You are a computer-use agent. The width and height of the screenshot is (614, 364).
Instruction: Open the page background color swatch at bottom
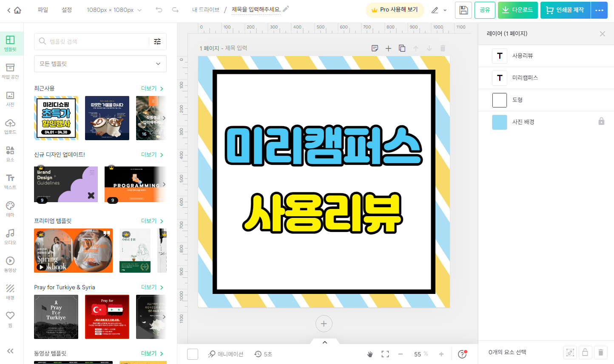193,354
